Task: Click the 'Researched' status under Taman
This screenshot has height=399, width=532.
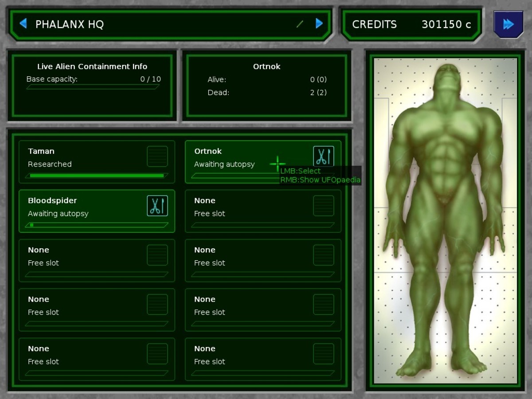Action: (50, 164)
